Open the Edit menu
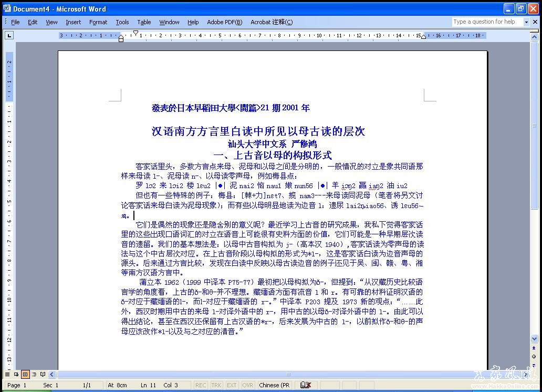Viewport: 542px width, 392px height. [x=33, y=22]
